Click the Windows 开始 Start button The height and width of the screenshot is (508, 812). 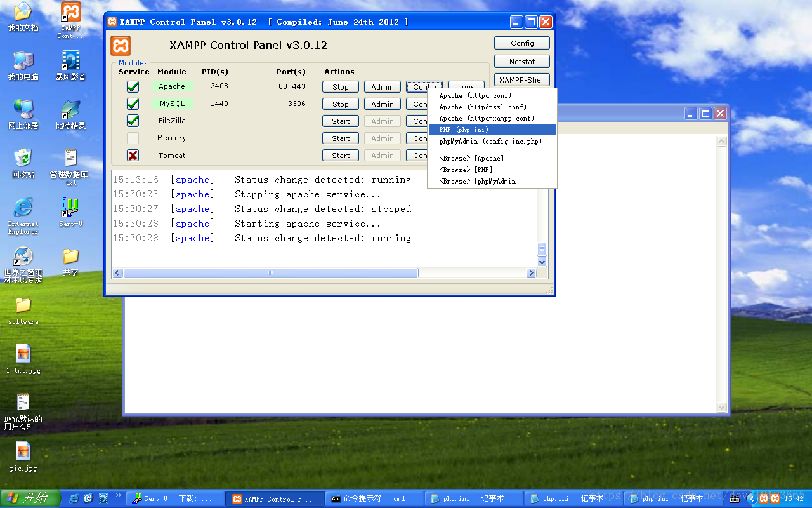pyautogui.click(x=30, y=498)
